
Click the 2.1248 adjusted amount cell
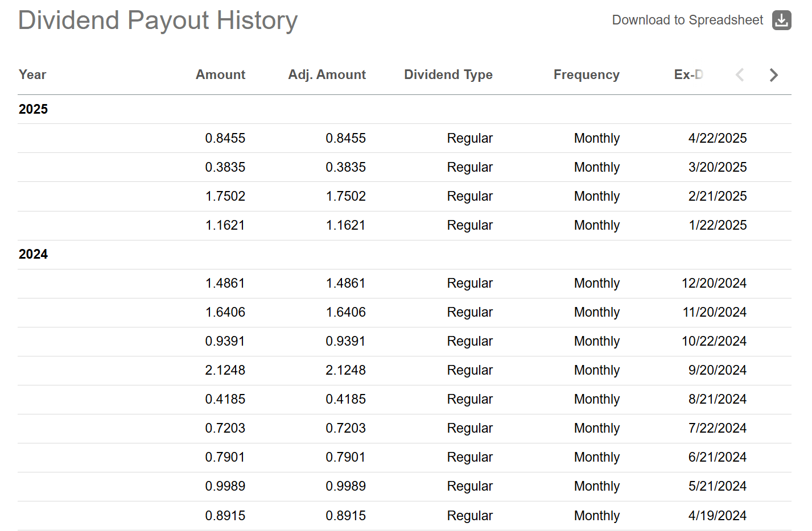[x=345, y=370]
